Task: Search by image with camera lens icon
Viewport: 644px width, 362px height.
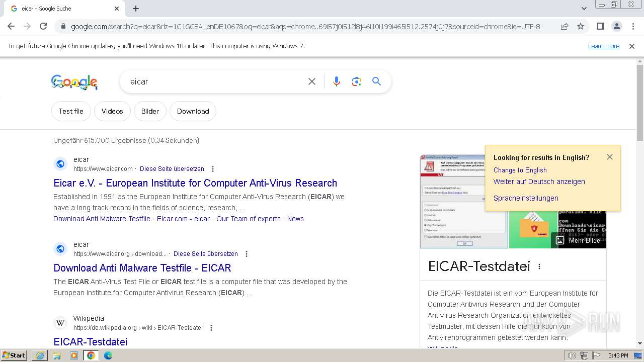Action: [357, 81]
